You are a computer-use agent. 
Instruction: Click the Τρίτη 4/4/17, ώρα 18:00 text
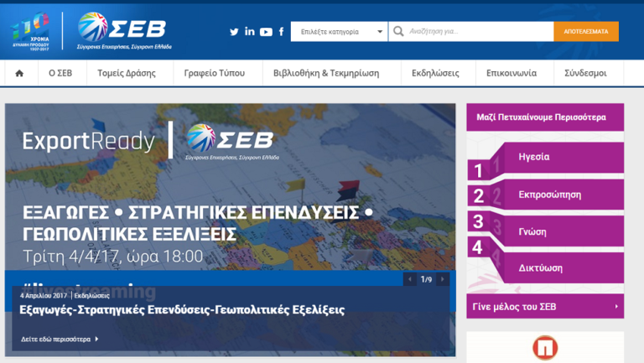tap(112, 257)
